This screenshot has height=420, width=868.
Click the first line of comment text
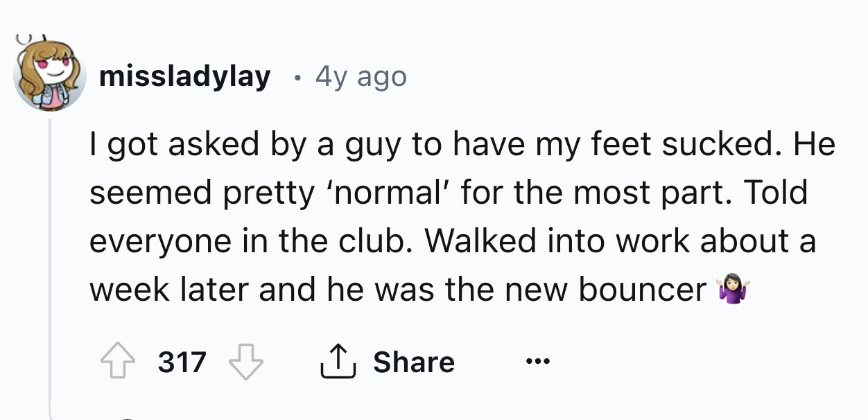(462, 145)
